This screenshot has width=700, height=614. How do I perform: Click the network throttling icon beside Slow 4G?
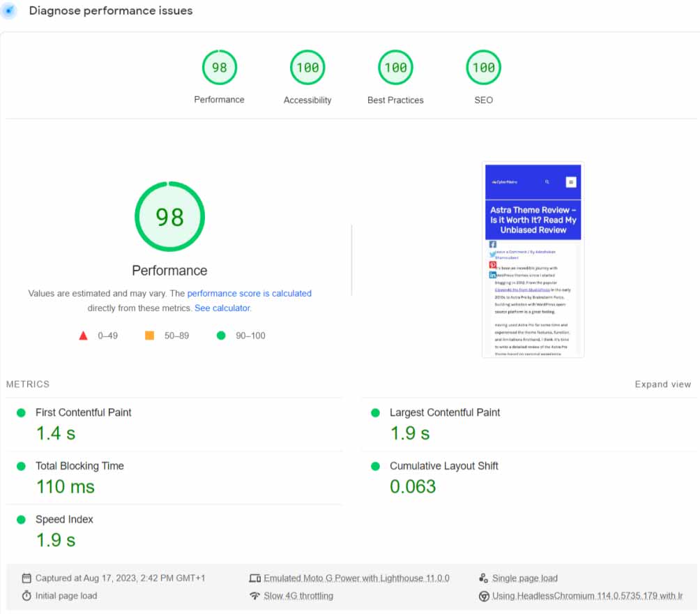[x=256, y=596]
